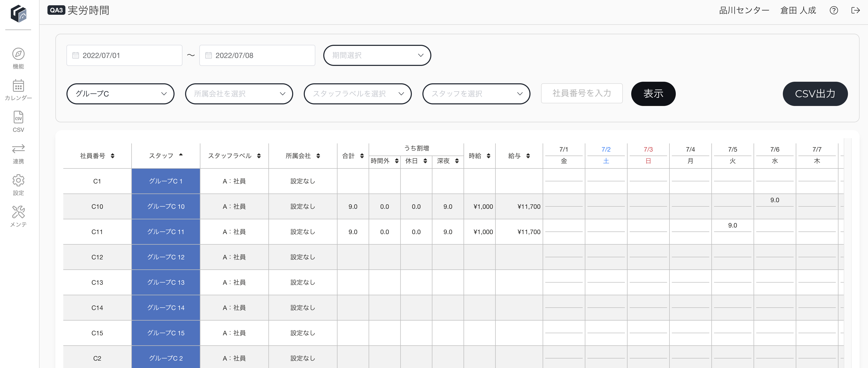Sort by 深夜 column arrows
Viewport: 868px width, 368px height.
[x=457, y=161]
